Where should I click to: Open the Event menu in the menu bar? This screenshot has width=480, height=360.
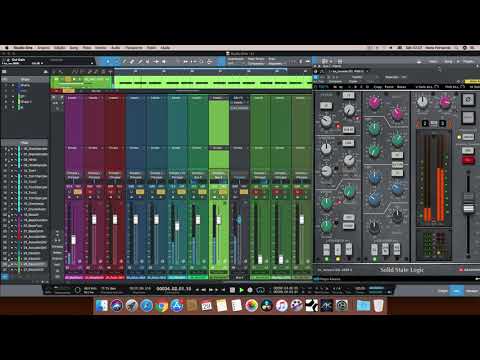click(x=101, y=48)
